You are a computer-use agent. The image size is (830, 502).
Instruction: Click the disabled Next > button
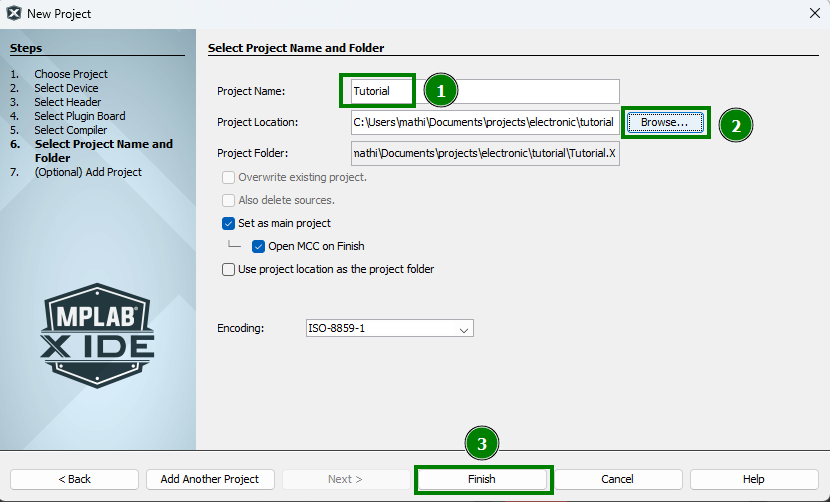[346, 479]
